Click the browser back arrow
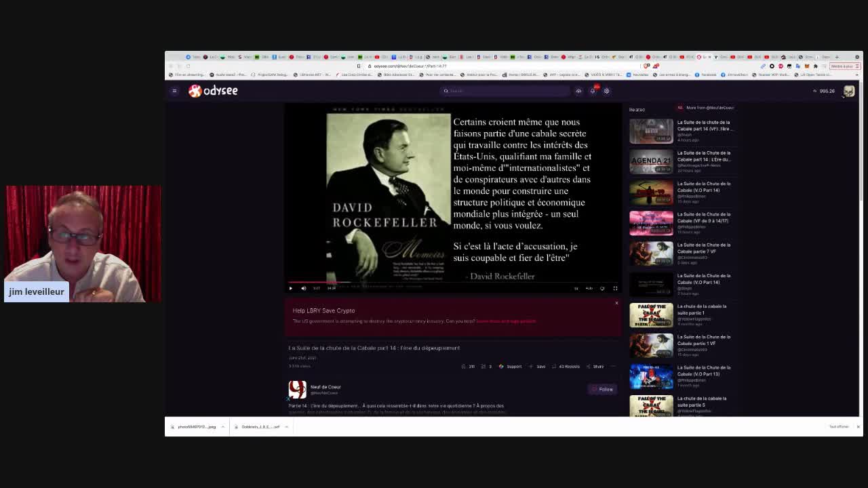 pos(170,66)
